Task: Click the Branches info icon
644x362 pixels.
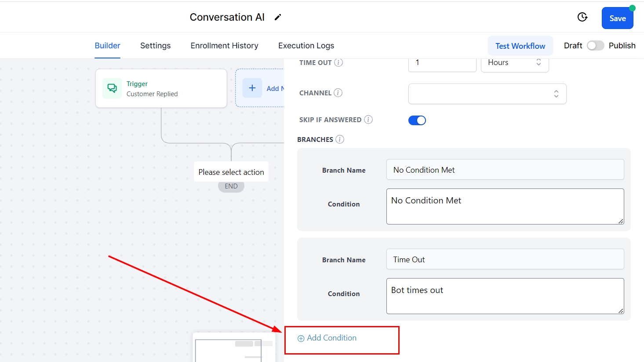Action: click(x=340, y=139)
